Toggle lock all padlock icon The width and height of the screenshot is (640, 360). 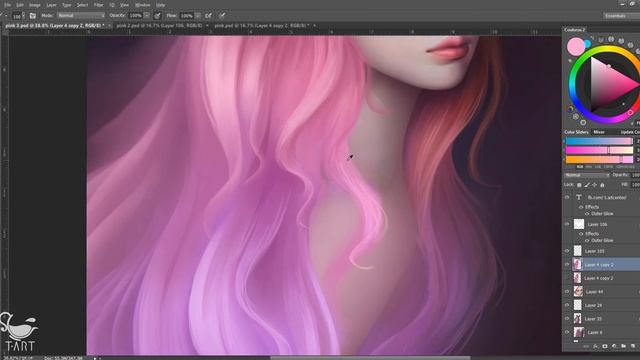click(602, 185)
